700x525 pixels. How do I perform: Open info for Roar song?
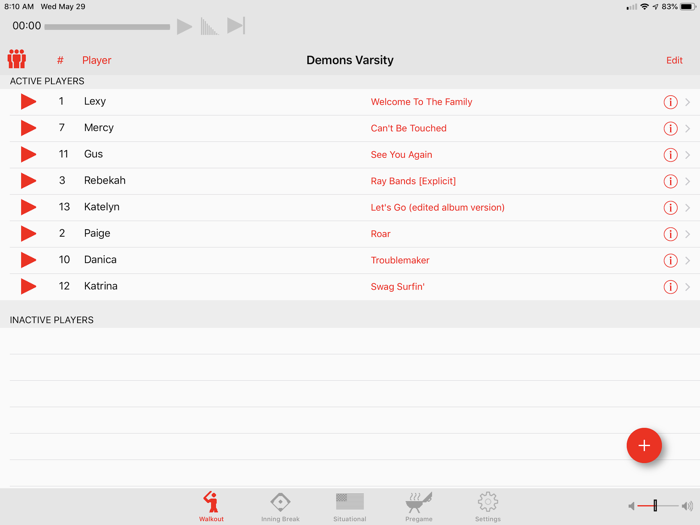pyautogui.click(x=670, y=234)
